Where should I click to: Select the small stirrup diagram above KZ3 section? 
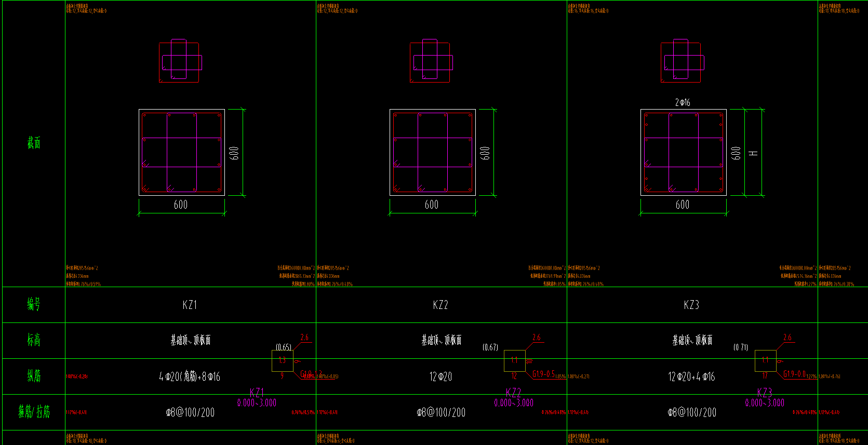pyautogui.click(x=682, y=61)
